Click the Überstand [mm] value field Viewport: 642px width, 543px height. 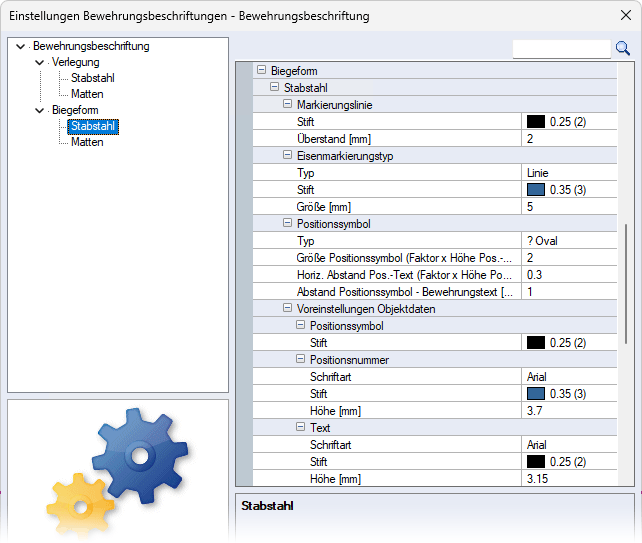(568, 139)
